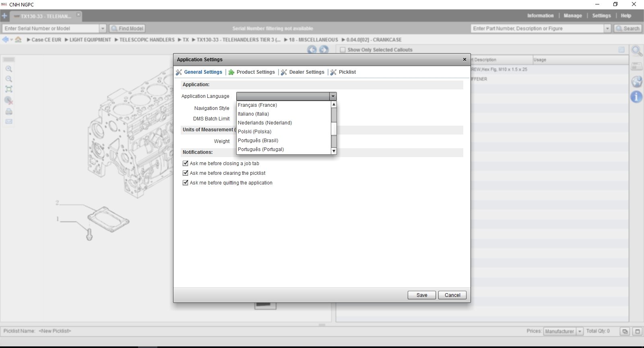Open LIGHT EQUIPMENT breadcrumb
The image size is (644, 348).
pos(90,39)
